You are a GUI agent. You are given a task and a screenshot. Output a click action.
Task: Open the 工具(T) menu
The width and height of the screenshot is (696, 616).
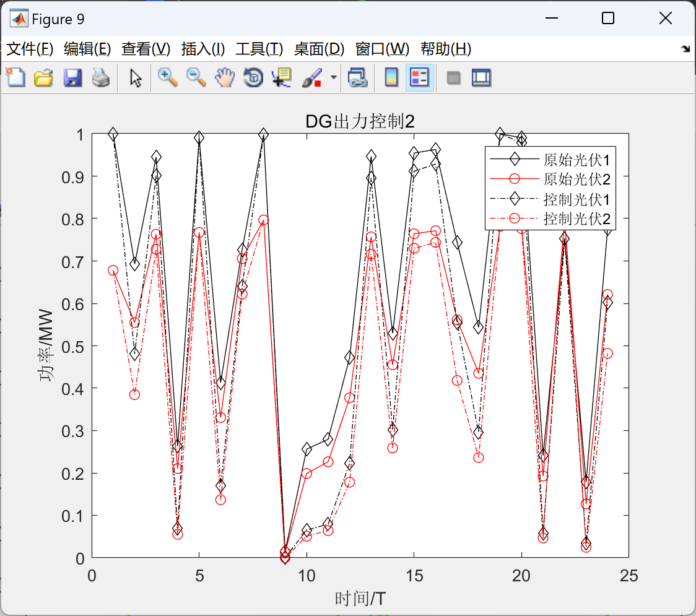click(x=259, y=49)
